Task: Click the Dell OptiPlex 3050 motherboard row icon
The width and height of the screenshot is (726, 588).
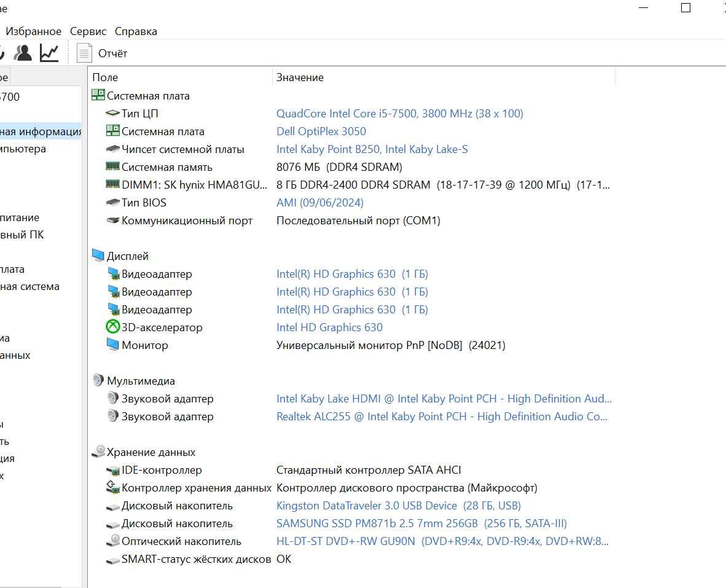Action: pos(112,130)
